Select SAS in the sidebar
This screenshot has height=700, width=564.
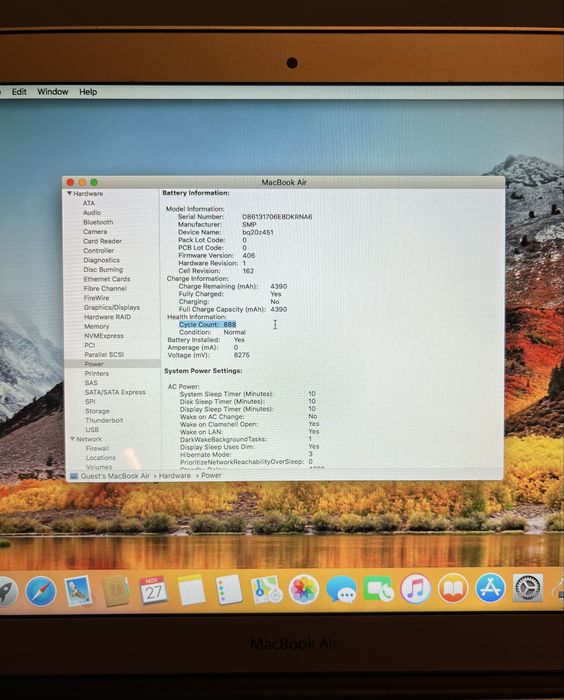click(x=91, y=383)
